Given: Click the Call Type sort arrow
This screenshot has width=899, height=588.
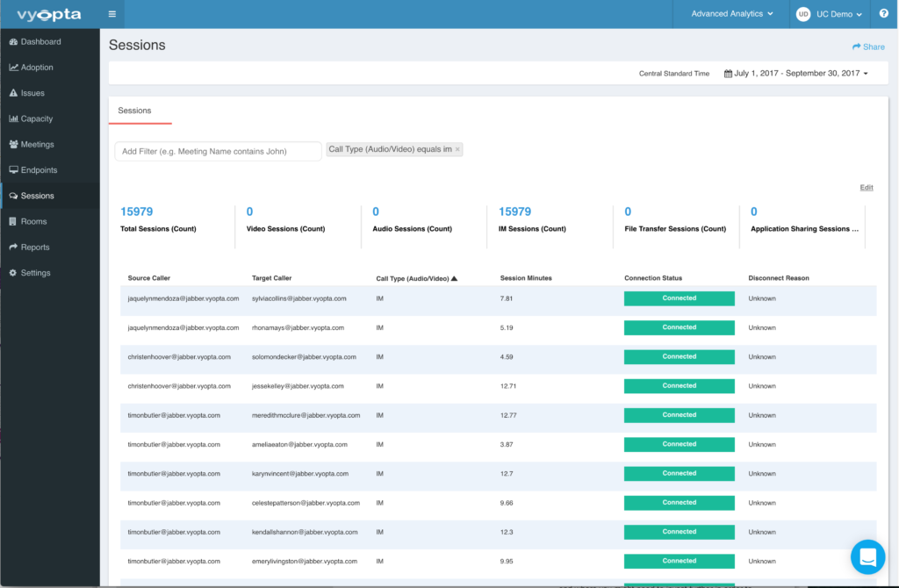Looking at the screenshot, I should (x=454, y=278).
